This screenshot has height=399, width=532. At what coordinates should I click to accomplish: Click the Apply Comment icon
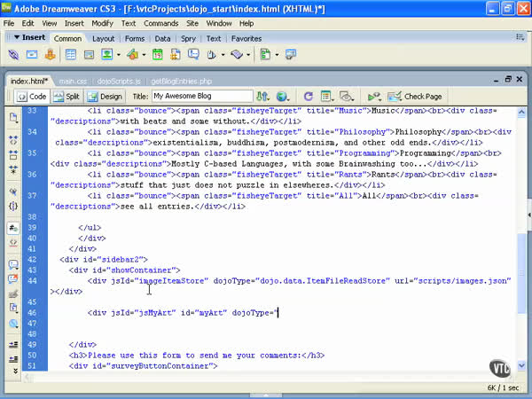13,263
